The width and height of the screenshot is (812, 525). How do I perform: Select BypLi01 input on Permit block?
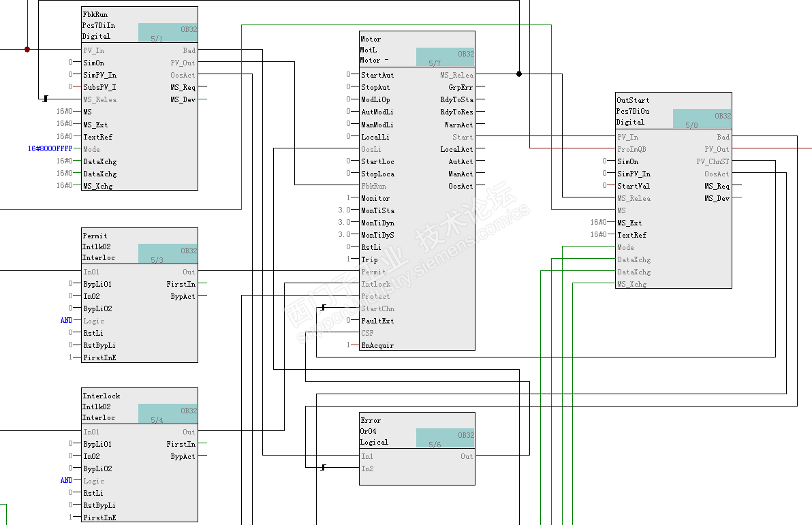coord(98,284)
